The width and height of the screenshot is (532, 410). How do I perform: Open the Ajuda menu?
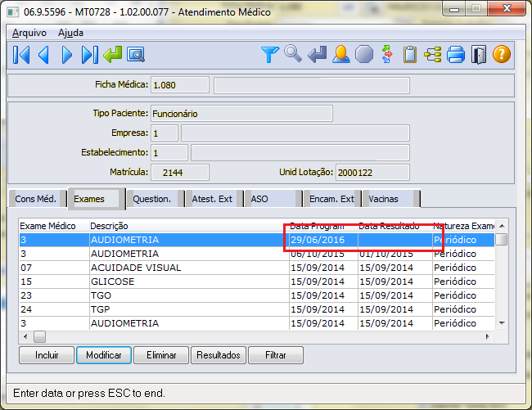pyautogui.click(x=70, y=33)
